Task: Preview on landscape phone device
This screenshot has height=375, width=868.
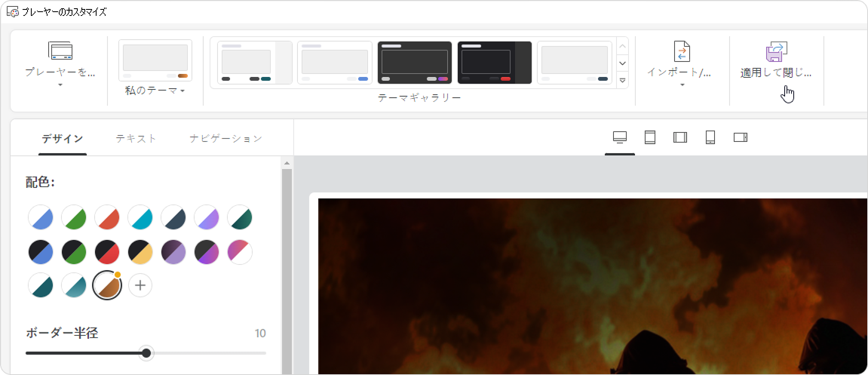Action: click(x=741, y=137)
